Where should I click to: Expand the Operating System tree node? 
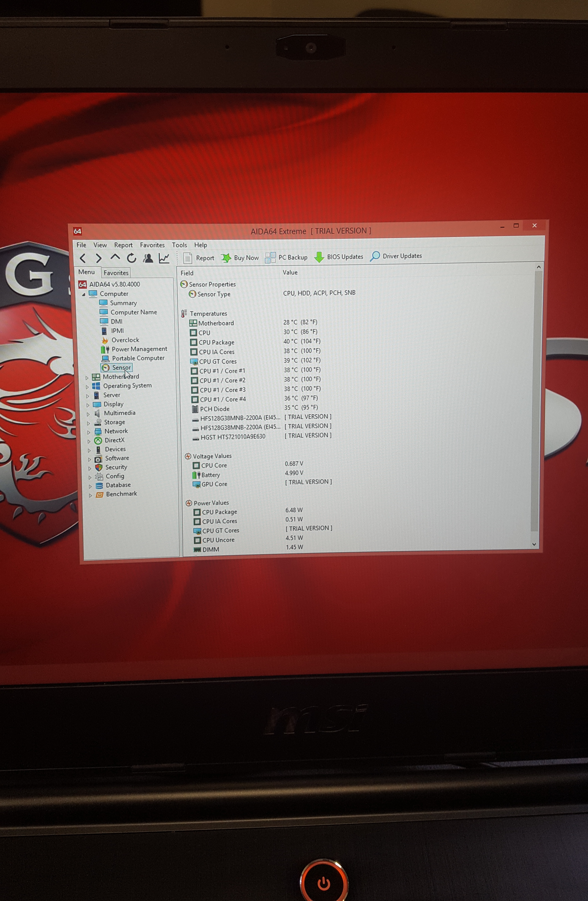[x=87, y=386]
